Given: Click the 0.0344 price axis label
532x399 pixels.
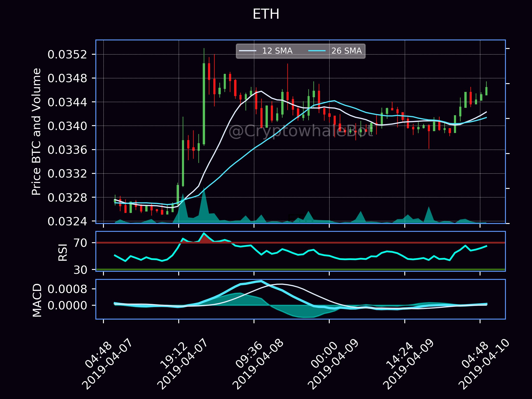Looking at the screenshot, I should (67, 102).
